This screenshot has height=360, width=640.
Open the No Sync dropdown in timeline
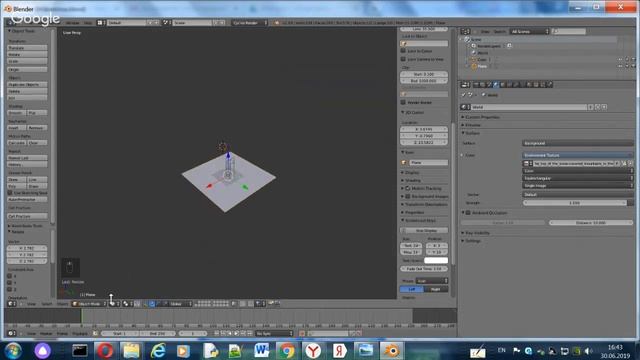[x=274, y=333]
